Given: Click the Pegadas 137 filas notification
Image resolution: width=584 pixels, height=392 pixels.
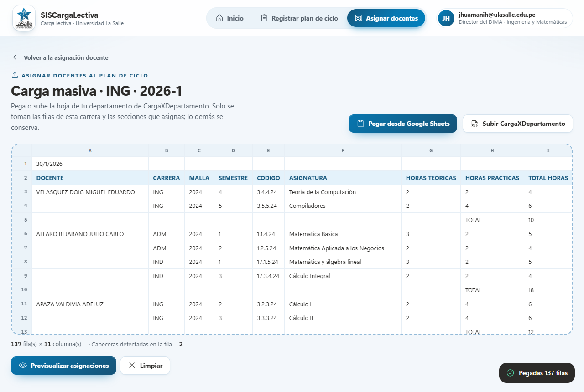Looking at the screenshot, I should tap(537, 373).
